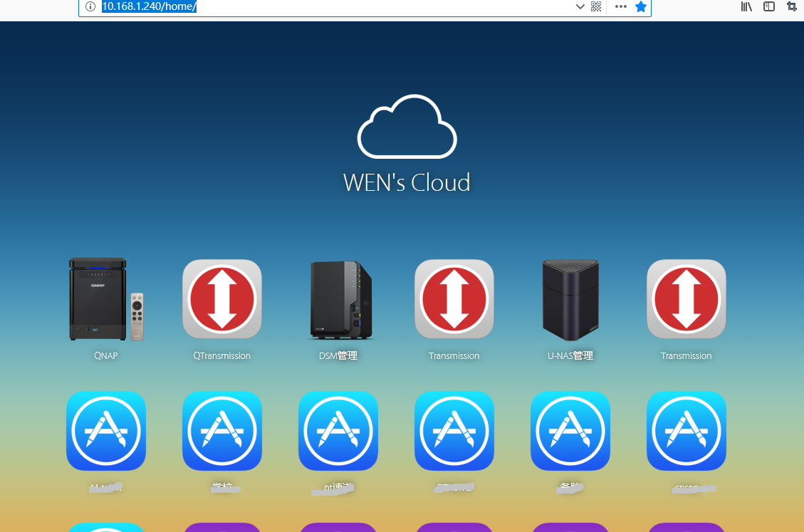Take a screenshot with the crop icon

791,6
